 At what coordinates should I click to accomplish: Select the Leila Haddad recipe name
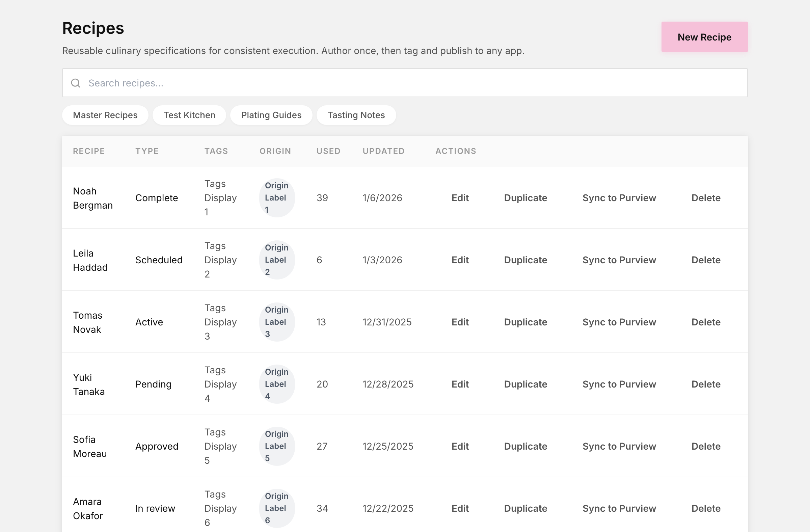[90, 260]
